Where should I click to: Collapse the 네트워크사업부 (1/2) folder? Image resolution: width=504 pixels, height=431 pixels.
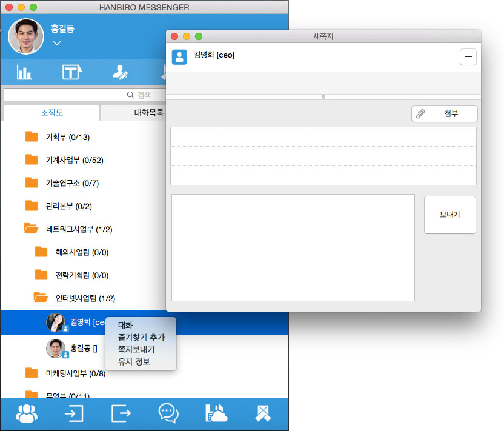31,229
